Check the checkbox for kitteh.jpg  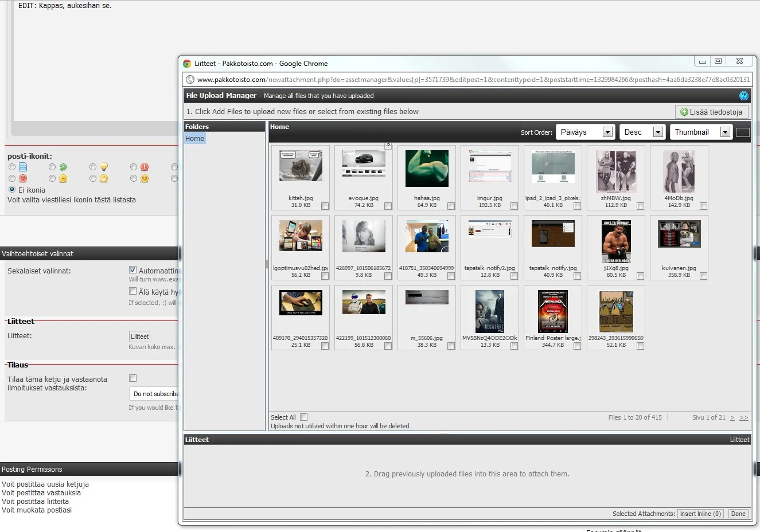click(x=325, y=206)
